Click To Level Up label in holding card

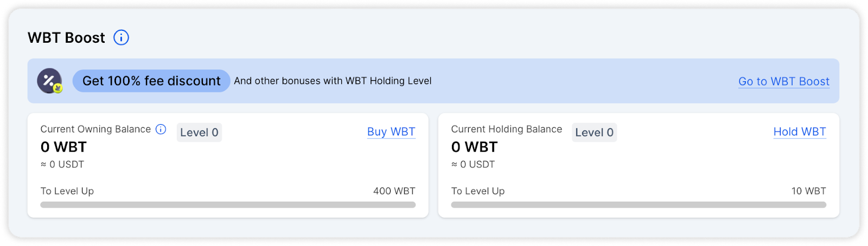click(x=478, y=191)
